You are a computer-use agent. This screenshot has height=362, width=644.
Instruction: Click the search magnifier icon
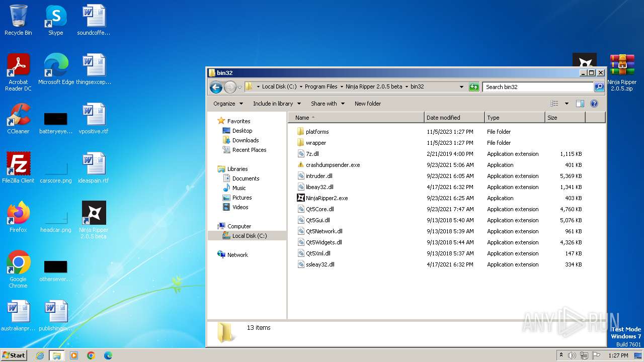[599, 87]
